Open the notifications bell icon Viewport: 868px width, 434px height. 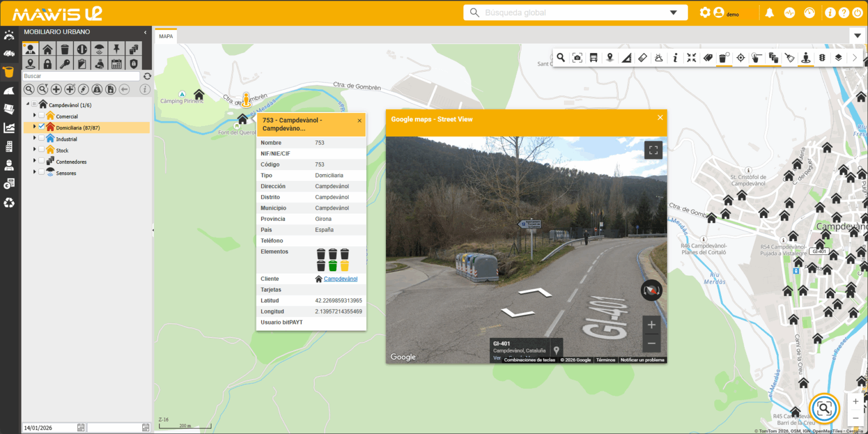click(x=769, y=12)
